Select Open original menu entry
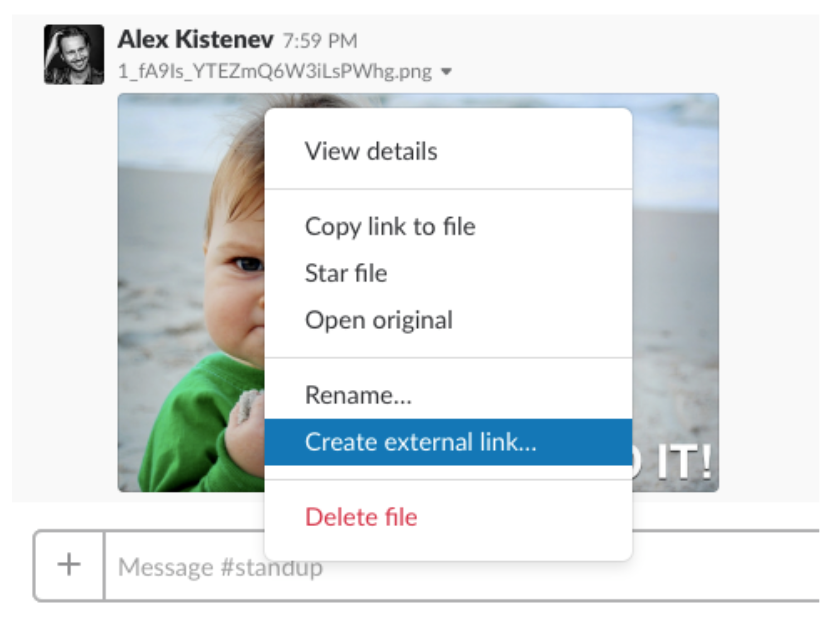The image size is (840, 617). 379,320
